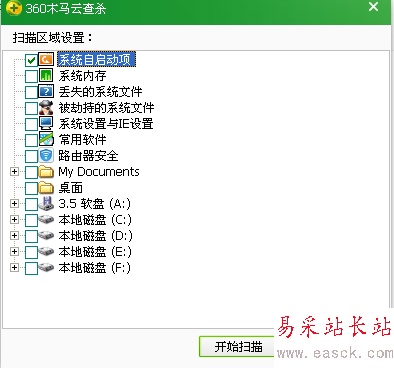Select the My Documents label

point(99,172)
